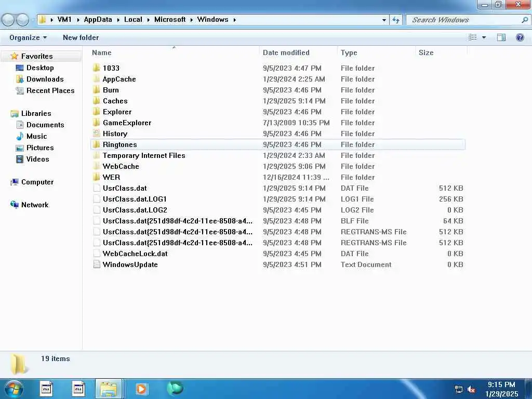The width and height of the screenshot is (532, 399).
Task: Click the Network icon in navigation pane
Action: tap(15, 205)
